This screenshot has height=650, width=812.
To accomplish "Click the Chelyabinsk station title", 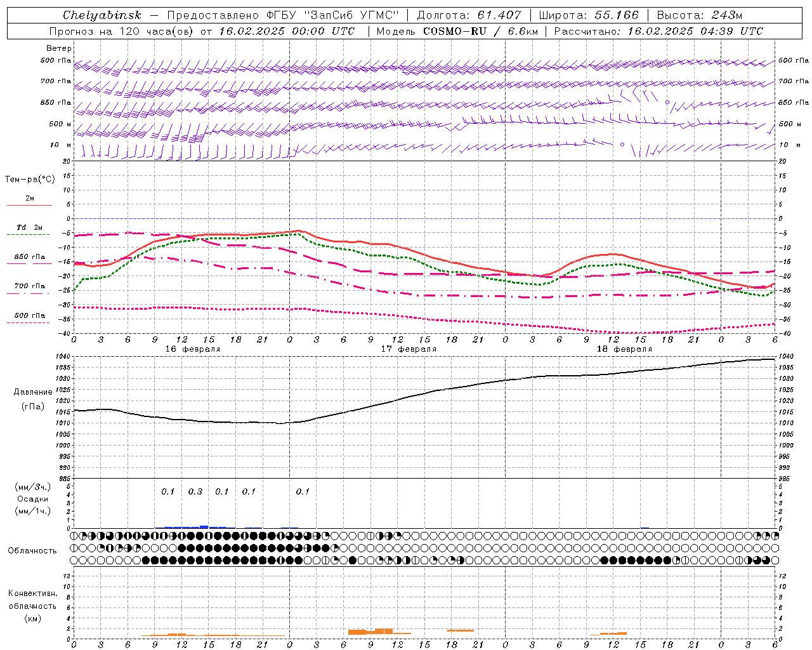I will tap(102, 15).
